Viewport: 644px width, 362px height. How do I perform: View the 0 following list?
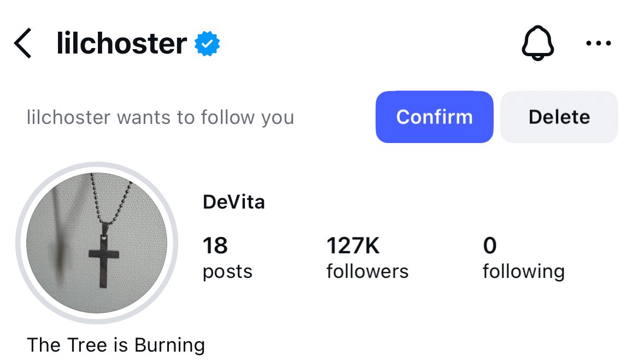524,258
